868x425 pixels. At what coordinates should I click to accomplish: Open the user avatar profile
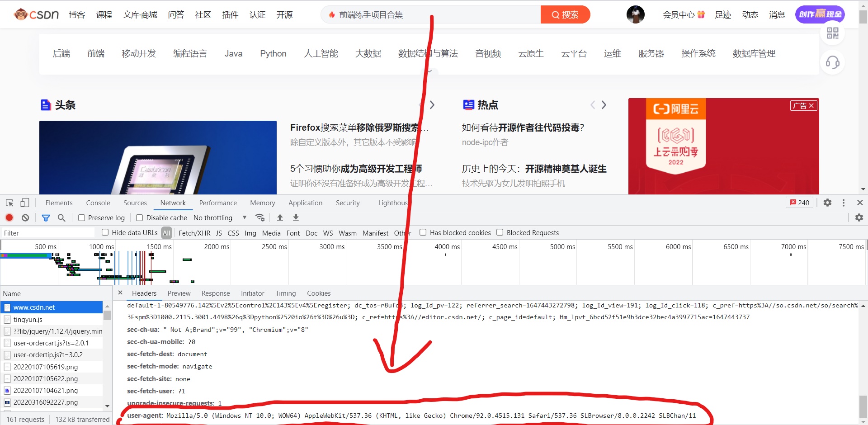click(x=635, y=14)
